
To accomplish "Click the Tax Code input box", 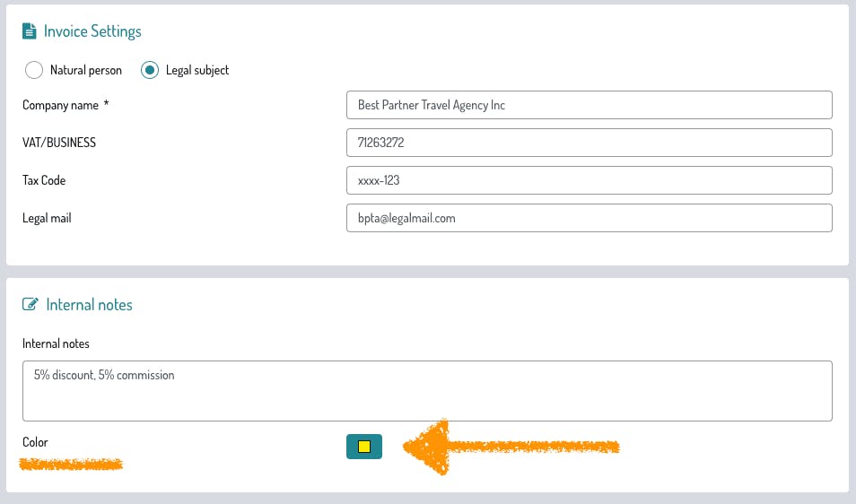I will coord(589,180).
